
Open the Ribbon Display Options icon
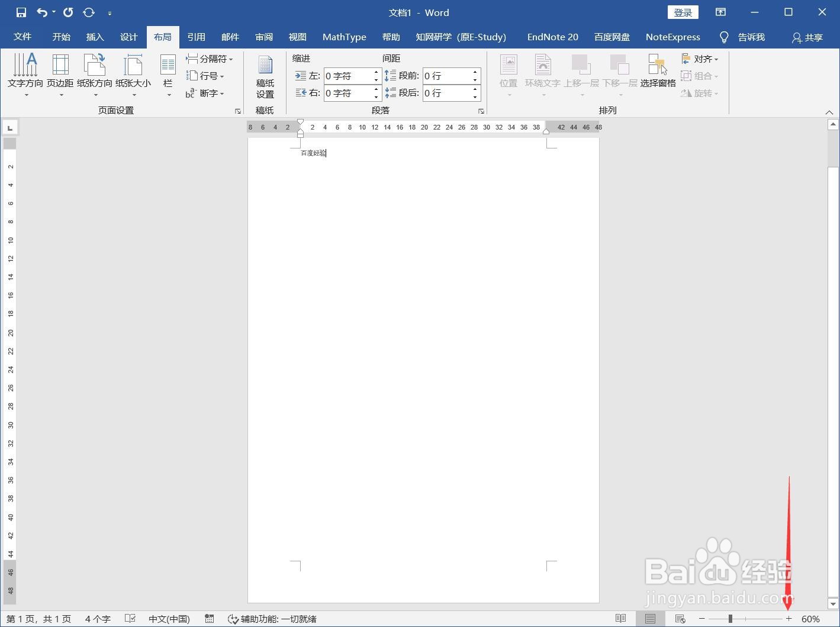[x=720, y=12]
